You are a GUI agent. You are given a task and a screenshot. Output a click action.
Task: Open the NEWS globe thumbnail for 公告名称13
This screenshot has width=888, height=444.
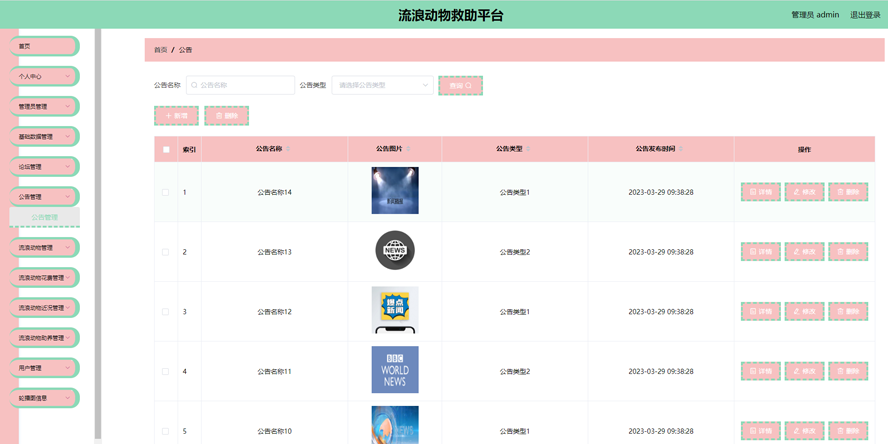[395, 250]
